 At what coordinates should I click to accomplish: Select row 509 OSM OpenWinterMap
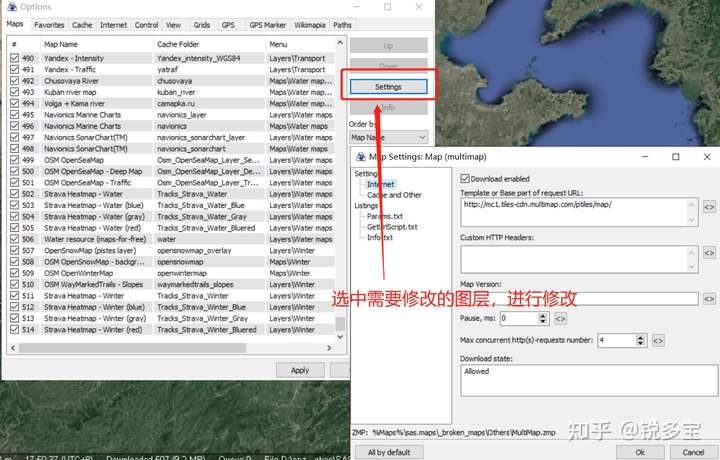(172, 273)
